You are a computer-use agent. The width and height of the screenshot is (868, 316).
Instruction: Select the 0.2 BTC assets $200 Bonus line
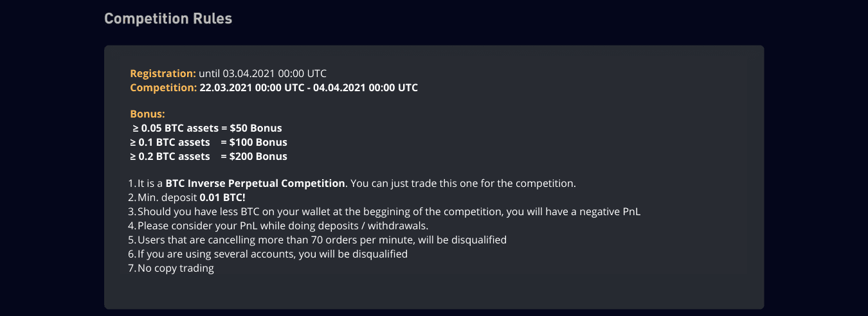[x=208, y=156]
